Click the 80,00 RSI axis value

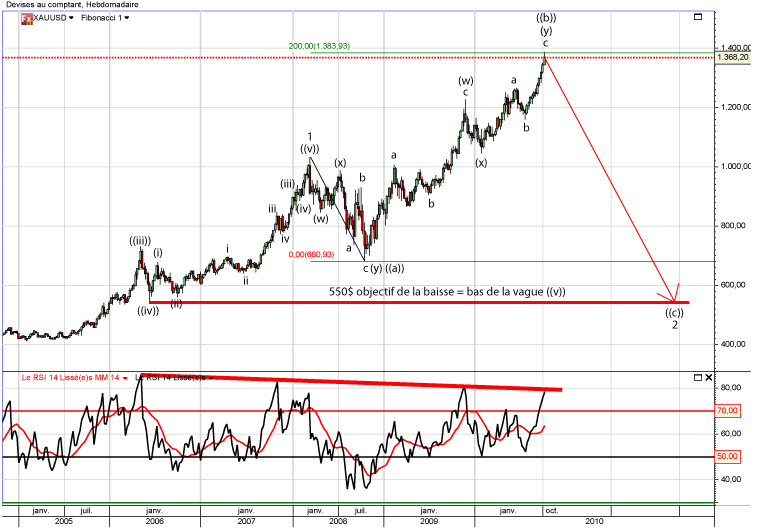point(730,388)
